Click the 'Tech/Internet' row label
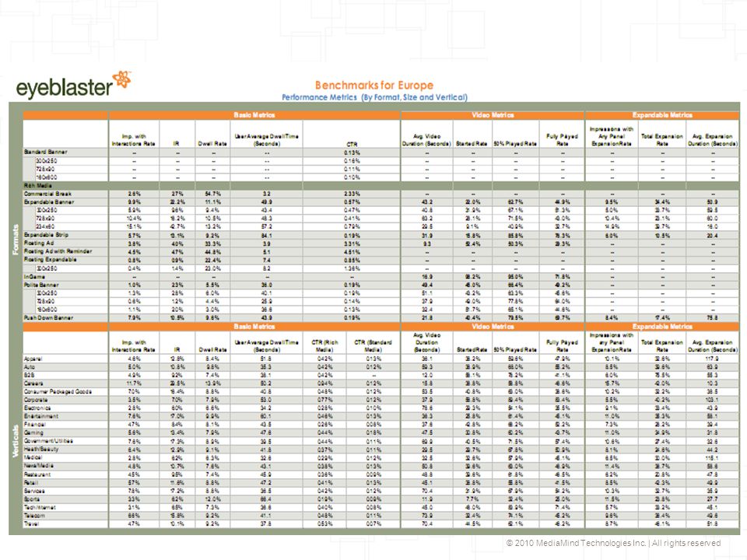Viewport: 747px width, 560px height. (x=40, y=507)
